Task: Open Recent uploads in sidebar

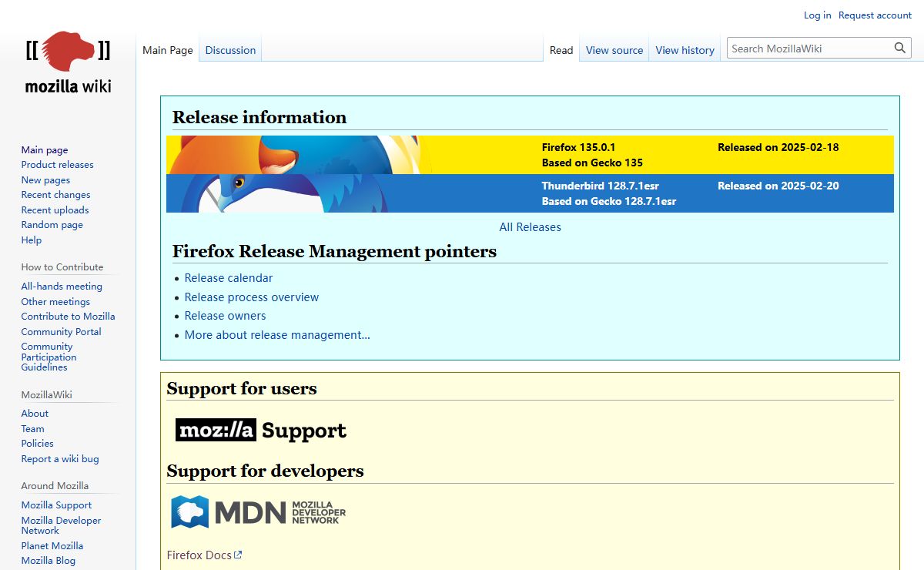Action: 55,210
